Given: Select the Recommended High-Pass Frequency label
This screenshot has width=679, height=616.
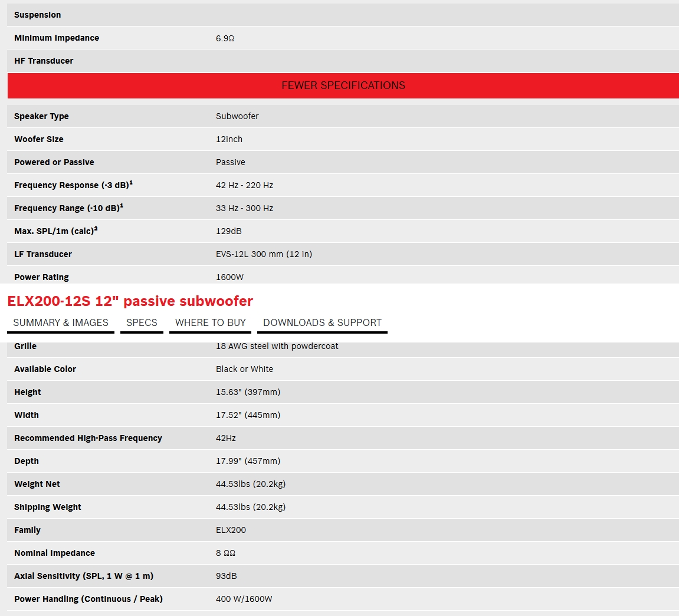Looking at the screenshot, I should (88, 438).
